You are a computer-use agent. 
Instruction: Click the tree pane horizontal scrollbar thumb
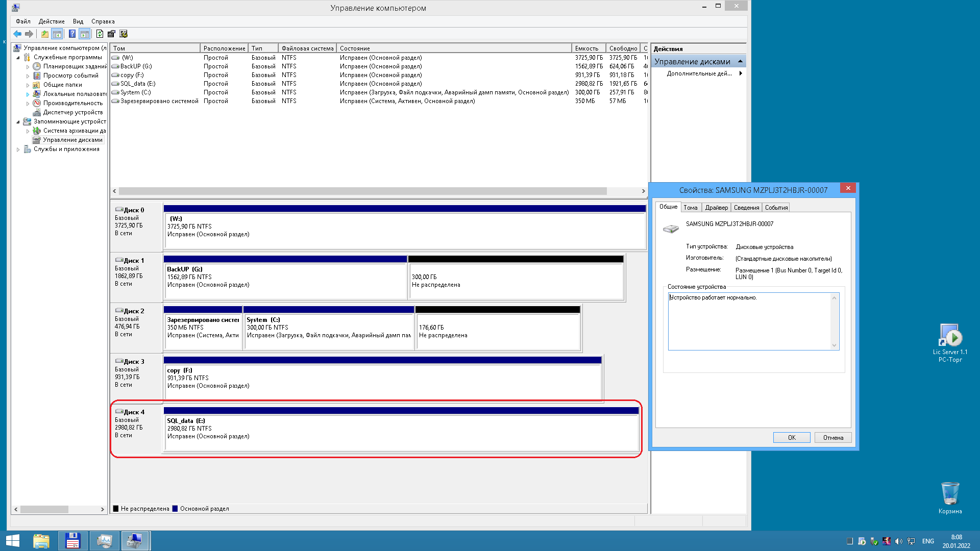pos(44,509)
